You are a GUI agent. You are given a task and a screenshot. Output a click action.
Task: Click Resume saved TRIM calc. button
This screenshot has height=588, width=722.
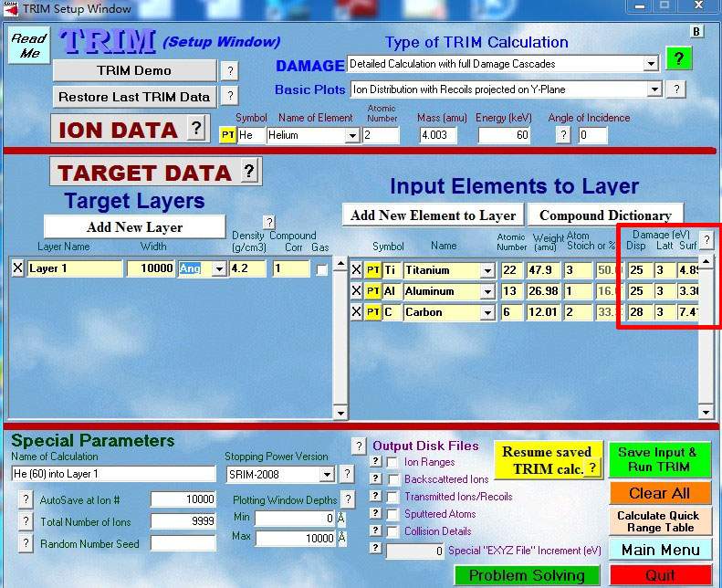point(548,460)
